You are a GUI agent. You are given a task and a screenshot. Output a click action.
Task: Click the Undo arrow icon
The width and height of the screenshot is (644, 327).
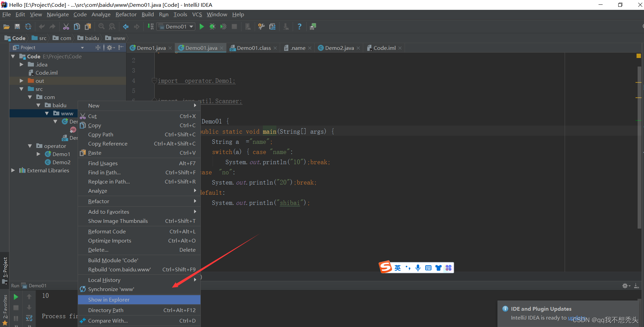pos(42,26)
